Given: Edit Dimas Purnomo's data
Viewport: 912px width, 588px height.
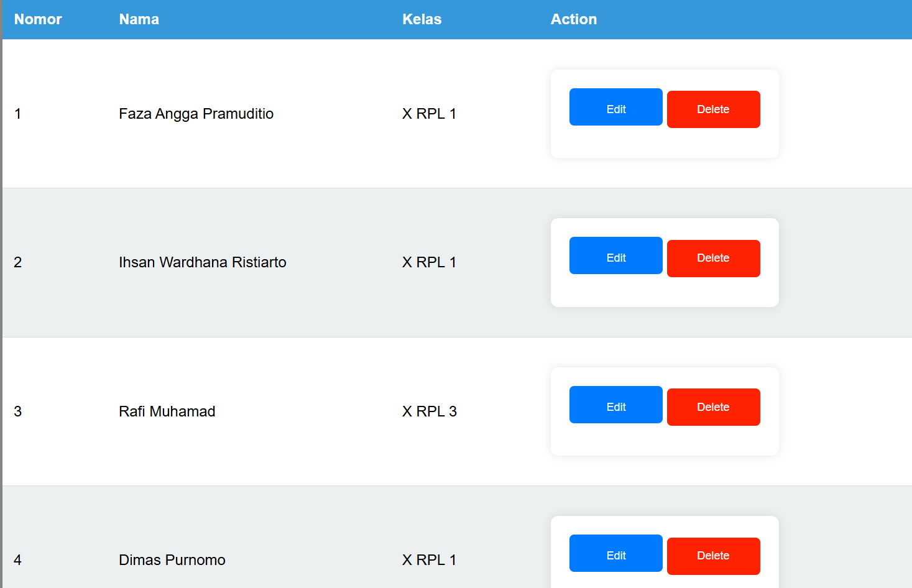Looking at the screenshot, I should [x=615, y=553].
